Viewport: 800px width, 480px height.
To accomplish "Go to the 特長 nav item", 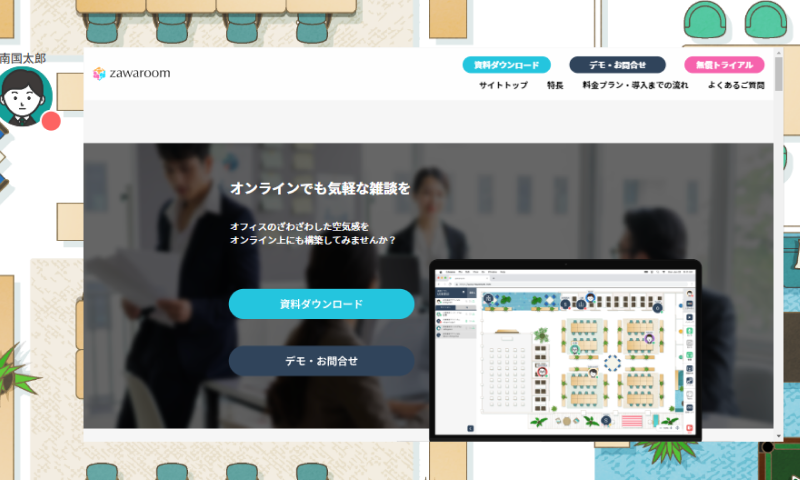I will [555, 86].
